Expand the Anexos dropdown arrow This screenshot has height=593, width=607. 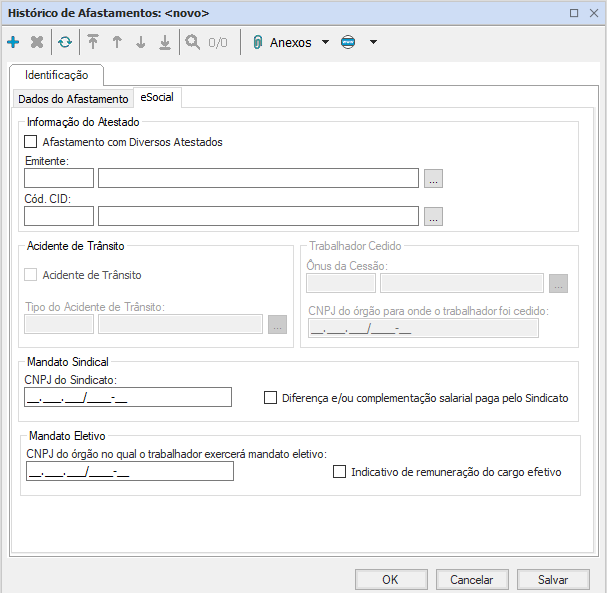pos(325,43)
